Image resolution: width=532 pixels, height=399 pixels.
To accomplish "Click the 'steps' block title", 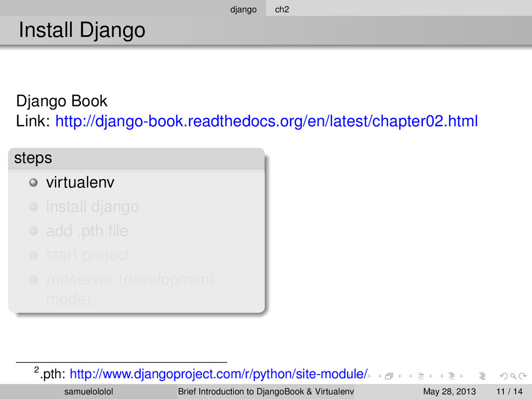I will point(33,158).
